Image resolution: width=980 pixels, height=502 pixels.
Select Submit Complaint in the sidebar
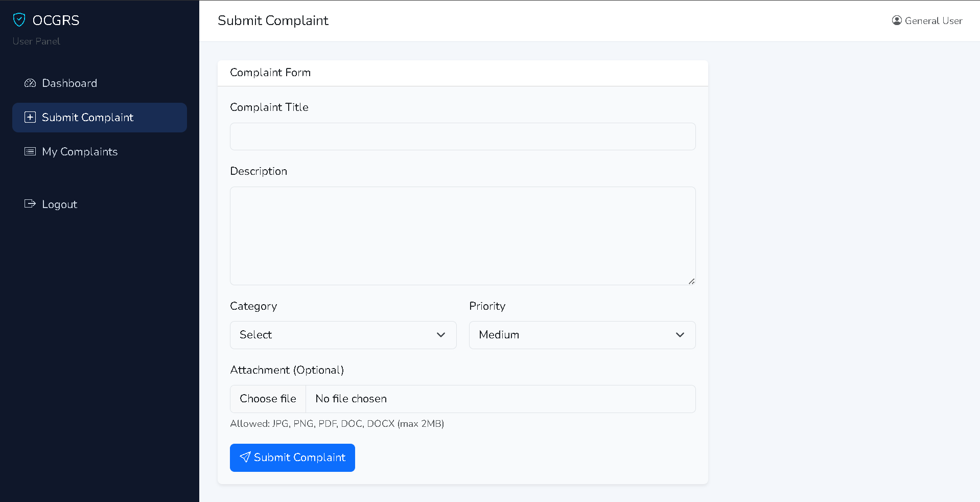click(100, 118)
